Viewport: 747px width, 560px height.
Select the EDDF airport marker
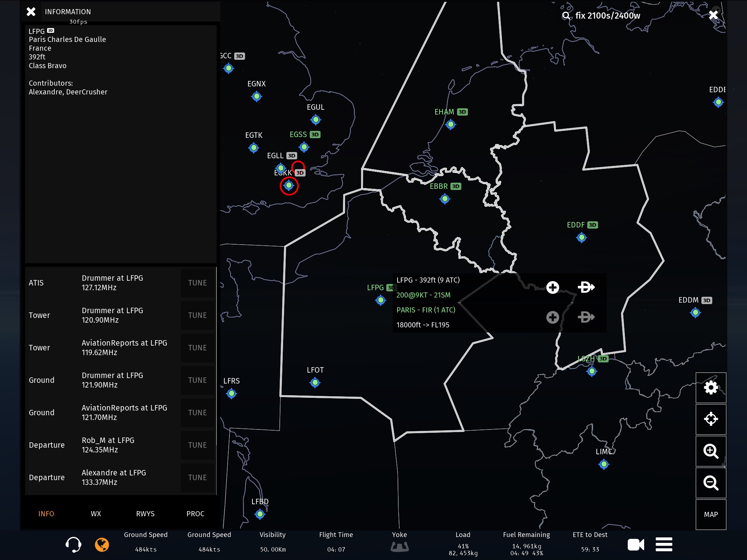581,238
